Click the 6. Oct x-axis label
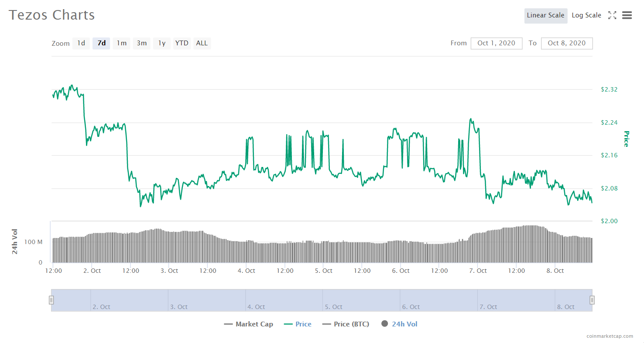Viewport: 644px width, 343px height. tap(401, 271)
